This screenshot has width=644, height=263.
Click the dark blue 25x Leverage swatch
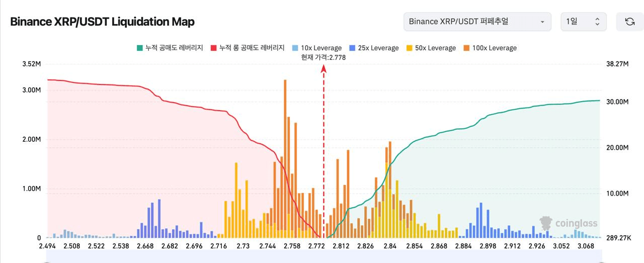(352, 48)
